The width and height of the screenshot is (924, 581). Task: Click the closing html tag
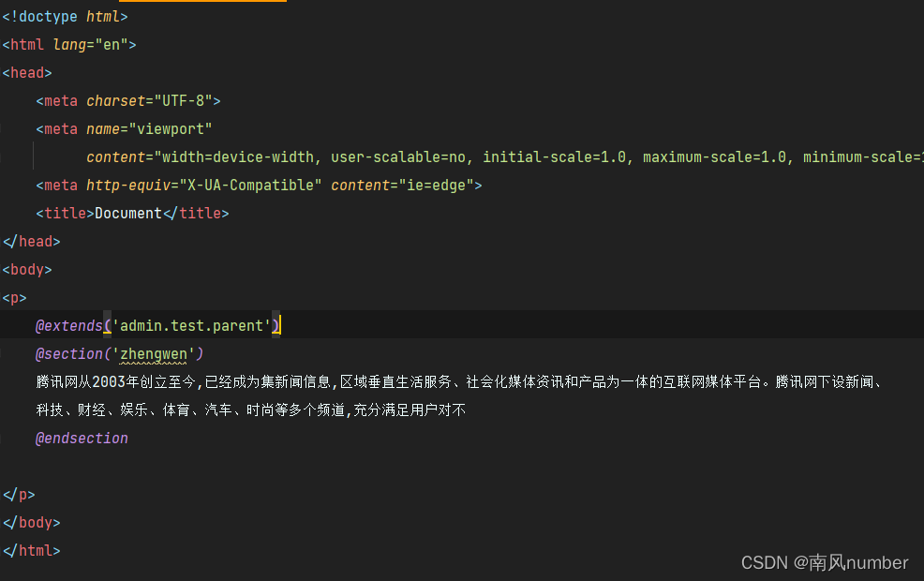tap(31, 551)
